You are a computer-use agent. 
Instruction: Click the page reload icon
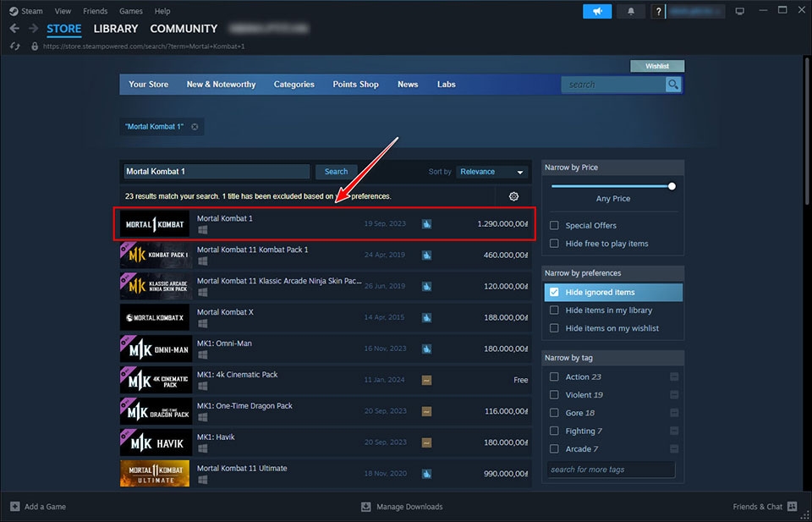coord(14,46)
